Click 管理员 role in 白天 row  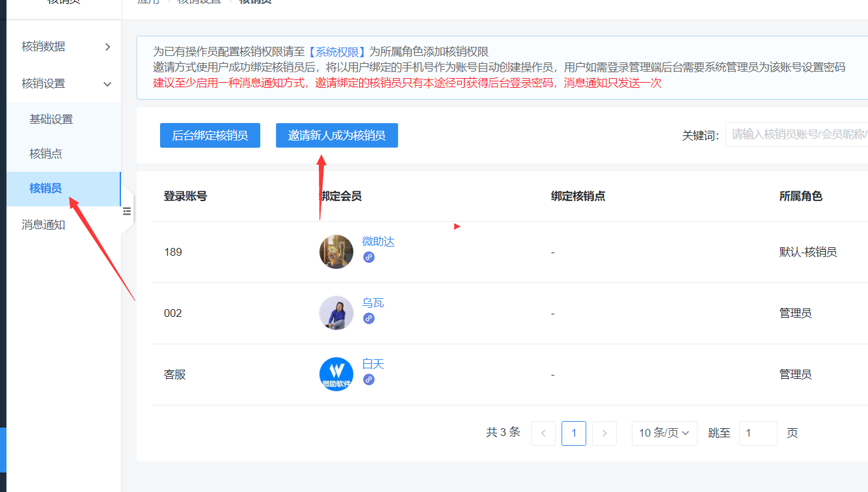tap(795, 374)
